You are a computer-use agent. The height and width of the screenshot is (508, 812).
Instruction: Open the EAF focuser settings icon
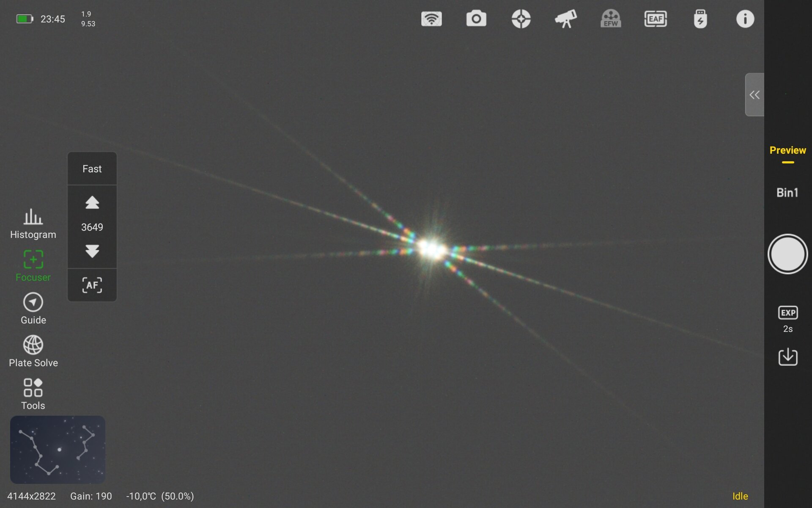click(x=656, y=19)
